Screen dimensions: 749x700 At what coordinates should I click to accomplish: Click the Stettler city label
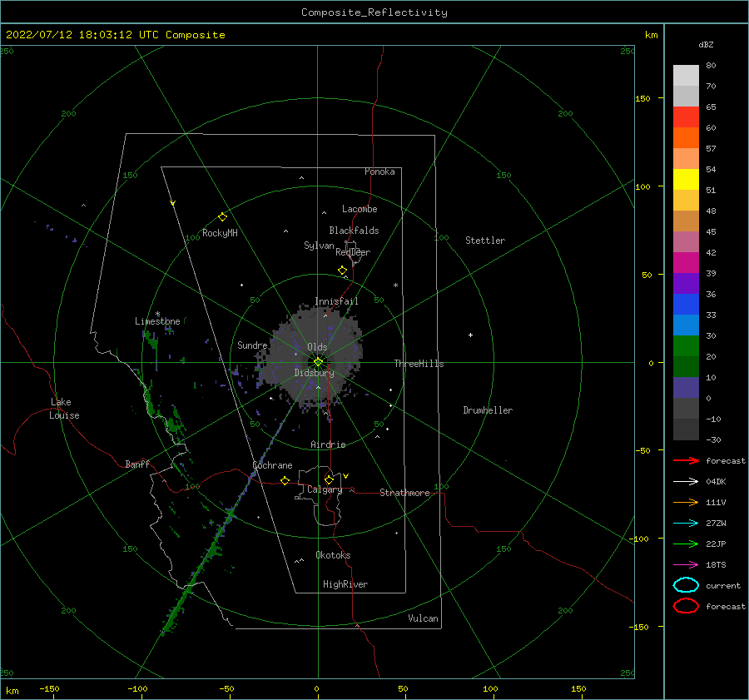[485, 241]
